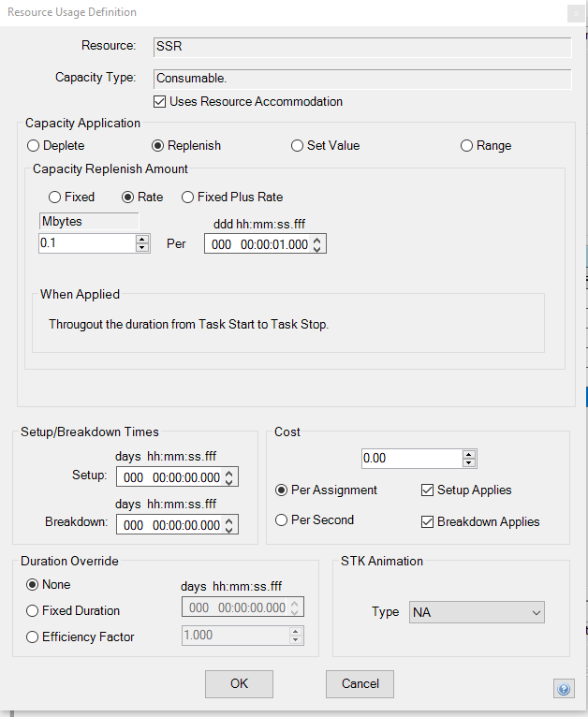
Task: Increment the Cost value with up arrow
Action: [469, 454]
